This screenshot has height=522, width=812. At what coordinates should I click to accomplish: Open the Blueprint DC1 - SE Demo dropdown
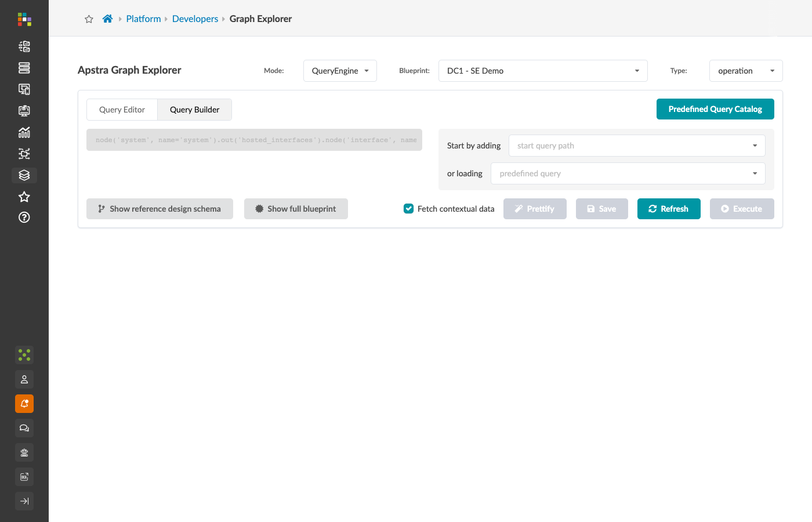(x=543, y=71)
